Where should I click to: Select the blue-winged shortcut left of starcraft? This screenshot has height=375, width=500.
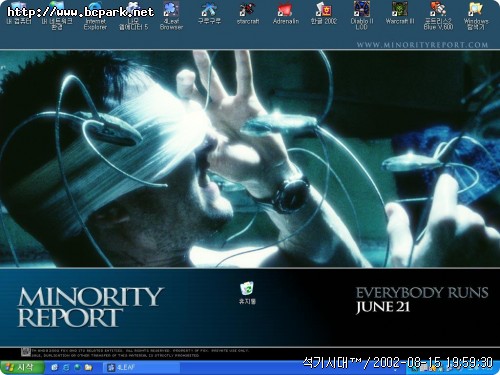click(209, 13)
